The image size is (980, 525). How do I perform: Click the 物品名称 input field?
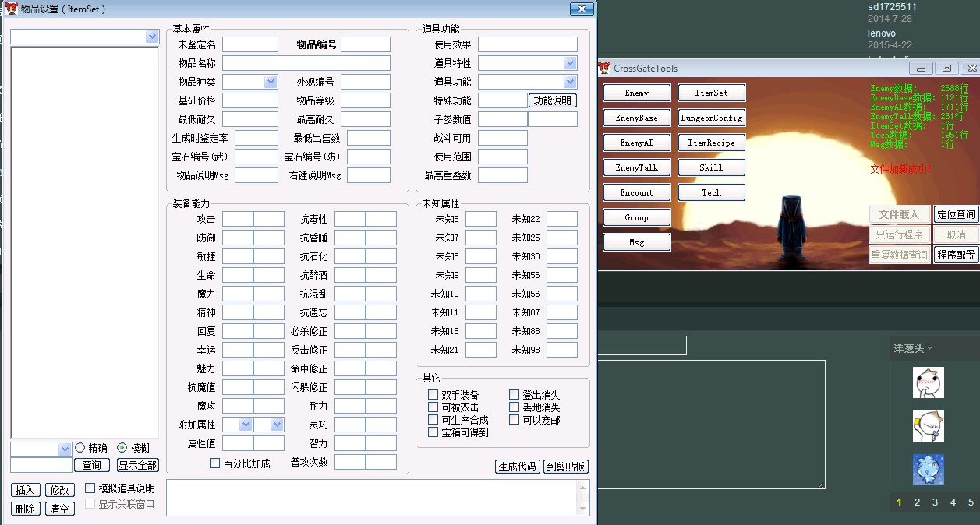tap(306, 63)
